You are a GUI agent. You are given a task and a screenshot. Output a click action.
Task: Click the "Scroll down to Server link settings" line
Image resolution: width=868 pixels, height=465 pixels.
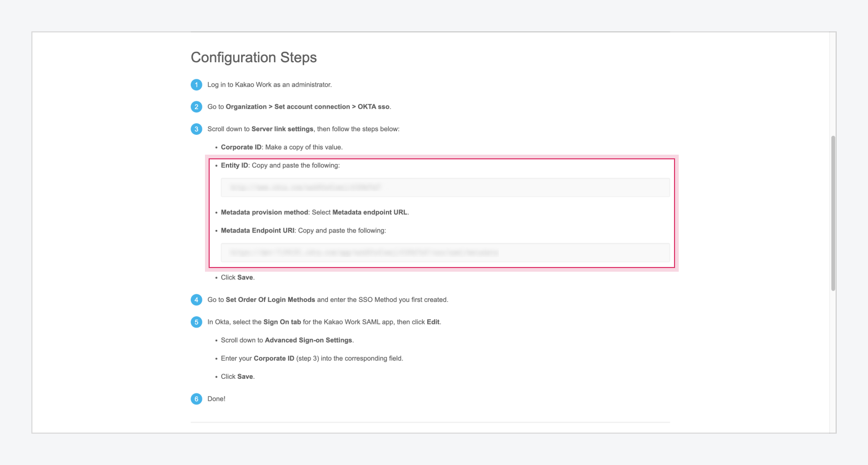click(303, 129)
